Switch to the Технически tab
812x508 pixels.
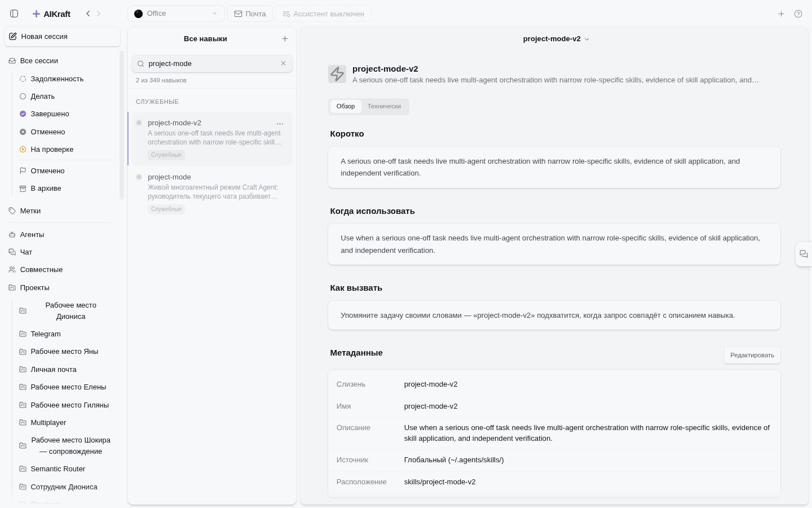point(384,106)
